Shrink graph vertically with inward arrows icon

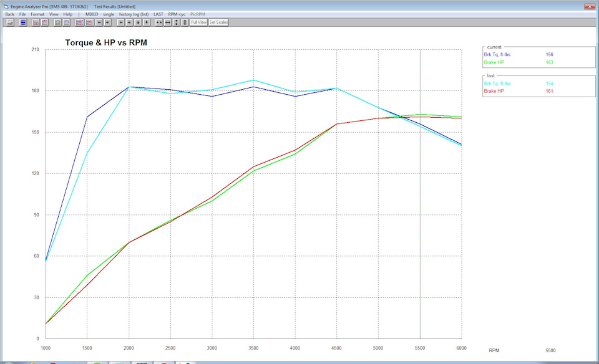[x=177, y=22]
